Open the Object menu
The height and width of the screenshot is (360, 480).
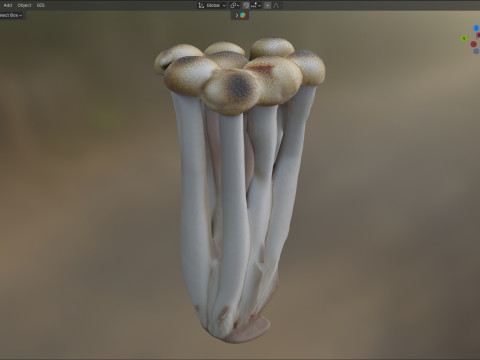24,5
